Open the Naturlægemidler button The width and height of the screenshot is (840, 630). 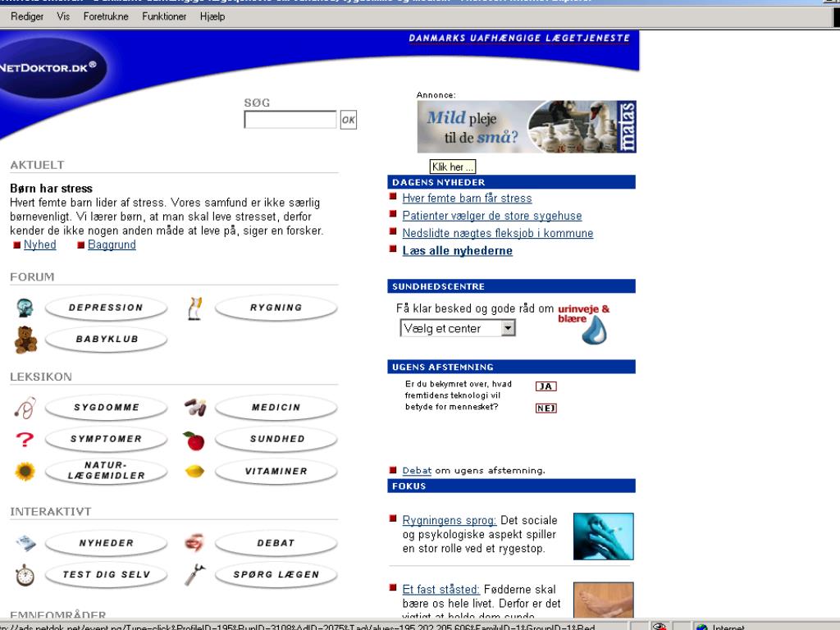coord(106,471)
